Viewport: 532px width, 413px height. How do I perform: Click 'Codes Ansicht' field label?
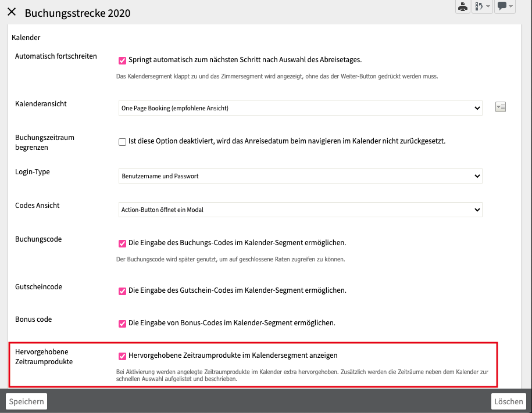[x=37, y=206]
